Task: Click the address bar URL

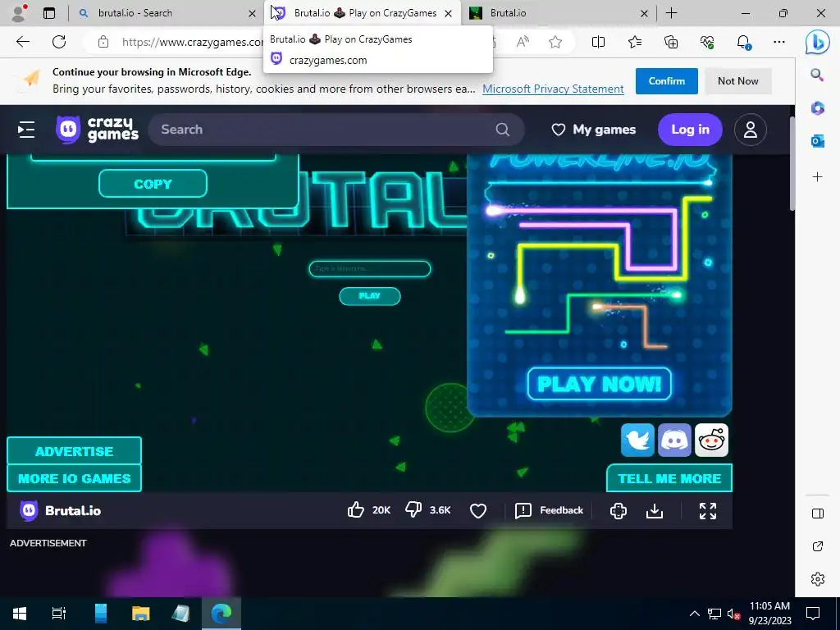Action: tap(192, 42)
